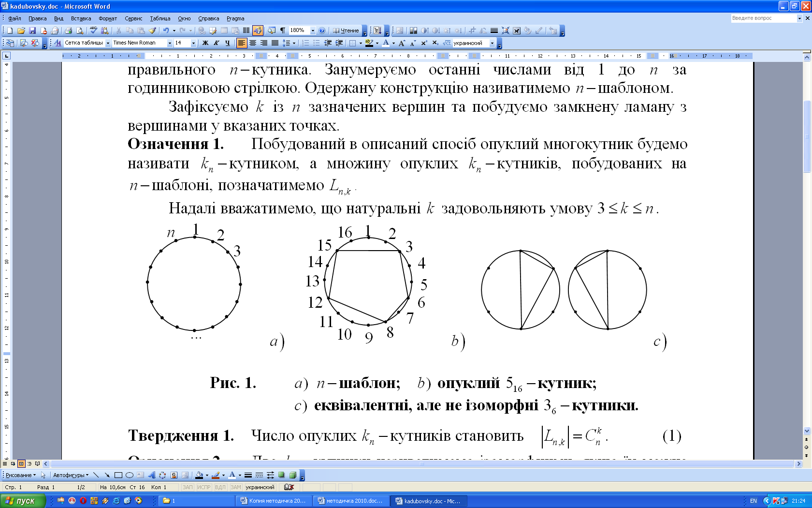Save the document using diskette icon
Screen dimensions: 812x508
32,30
